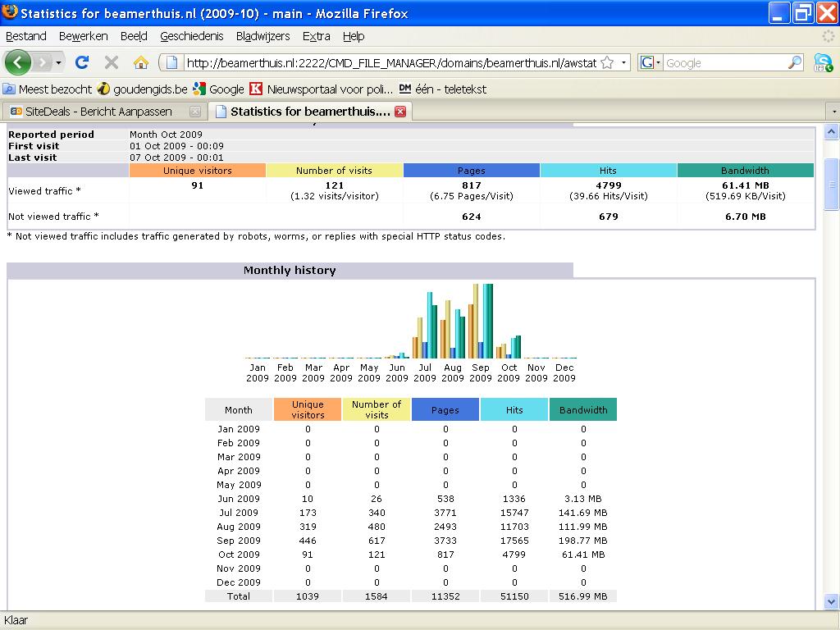Click the search magnifier icon

point(795,62)
